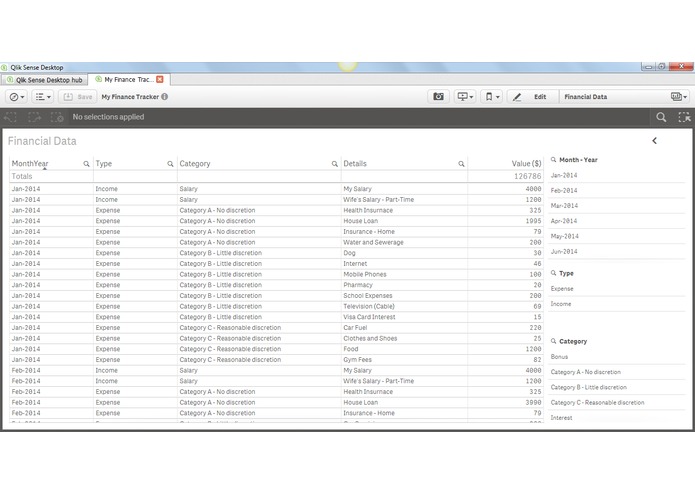Image resolution: width=695 pixels, height=494 pixels.
Task: Sort by MonthYear column header
Action: point(30,163)
